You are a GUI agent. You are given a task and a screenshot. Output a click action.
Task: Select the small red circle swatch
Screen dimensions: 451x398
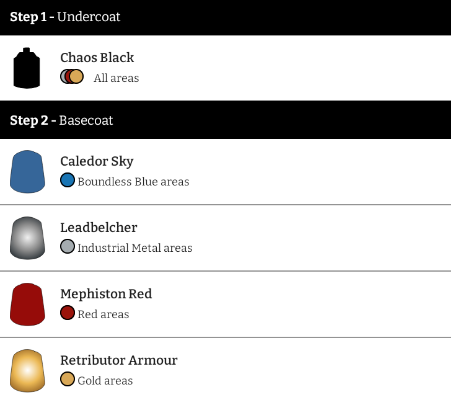[x=67, y=313]
